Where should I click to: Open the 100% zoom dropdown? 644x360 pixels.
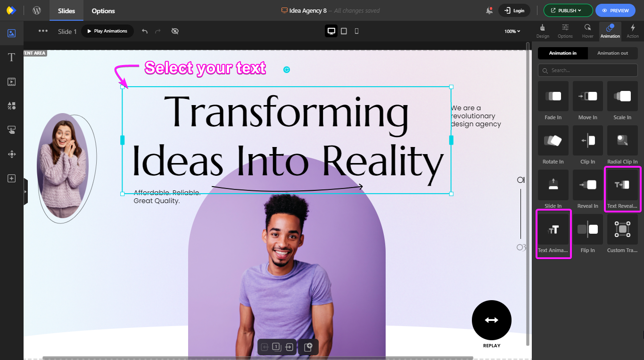point(512,31)
